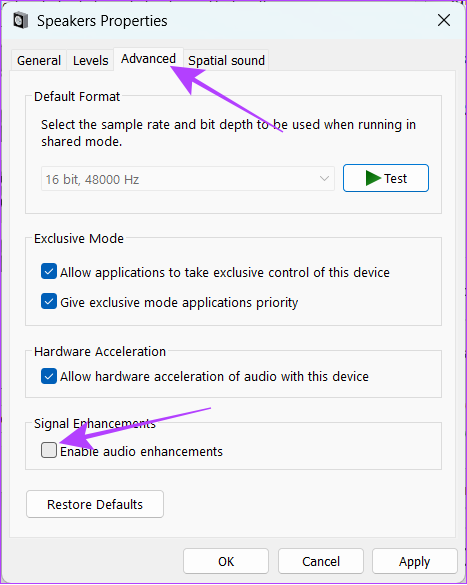
Task: Click the Speakers Properties title text
Action: click(102, 21)
